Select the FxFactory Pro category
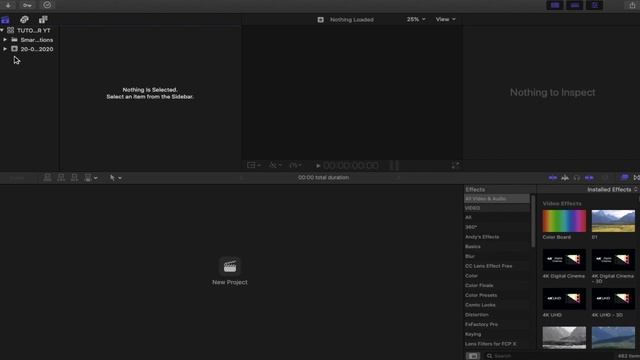Screen dimensions: 640x360 [497, 324]
